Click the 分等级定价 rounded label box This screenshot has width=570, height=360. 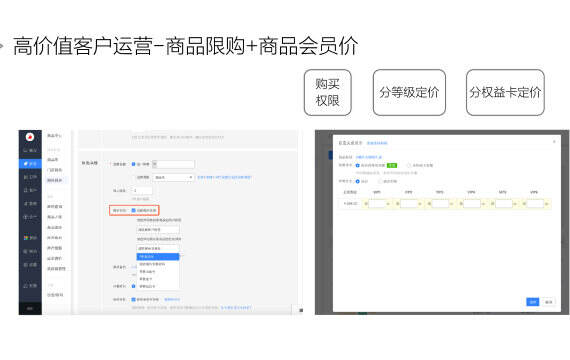409,93
